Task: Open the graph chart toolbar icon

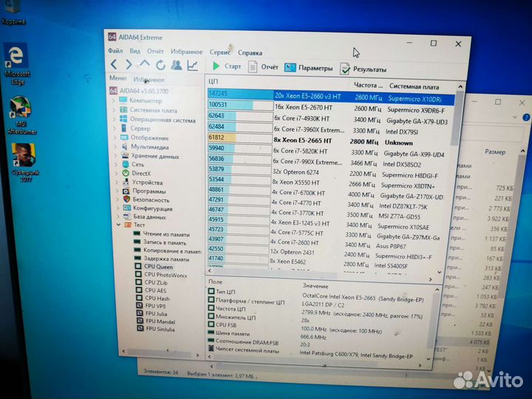Action: [192, 66]
